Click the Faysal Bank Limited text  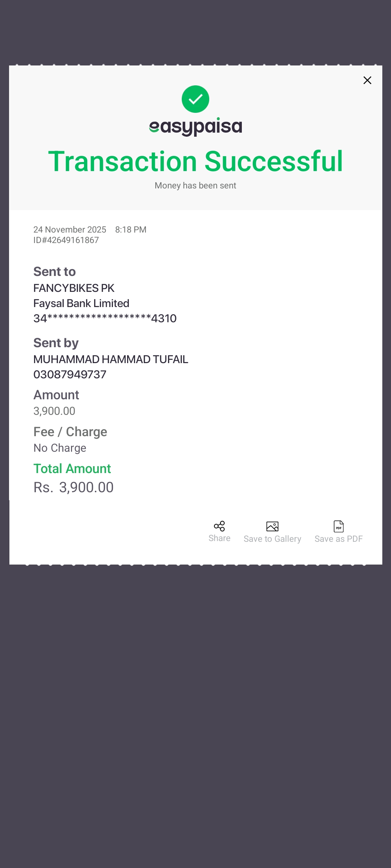tap(81, 303)
